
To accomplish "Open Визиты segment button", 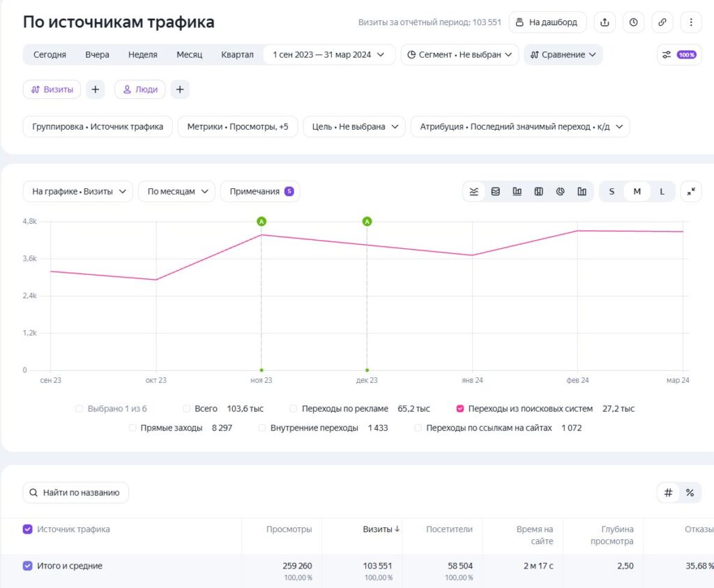I will pos(52,89).
